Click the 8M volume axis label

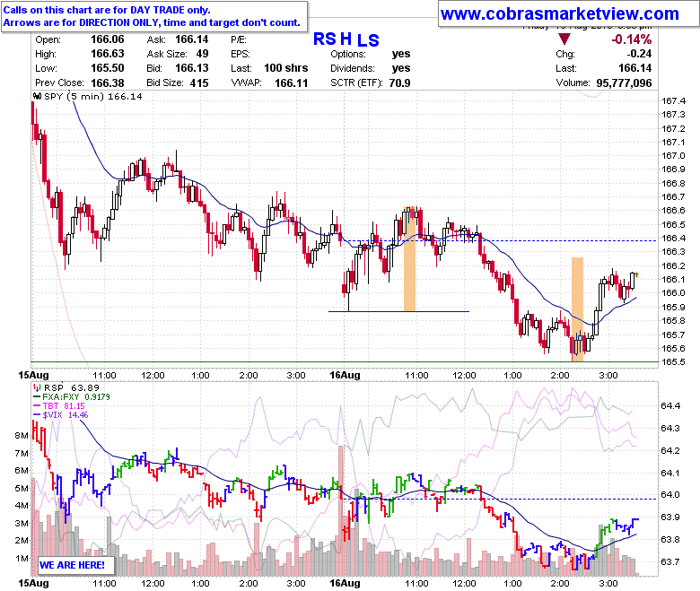22,435
